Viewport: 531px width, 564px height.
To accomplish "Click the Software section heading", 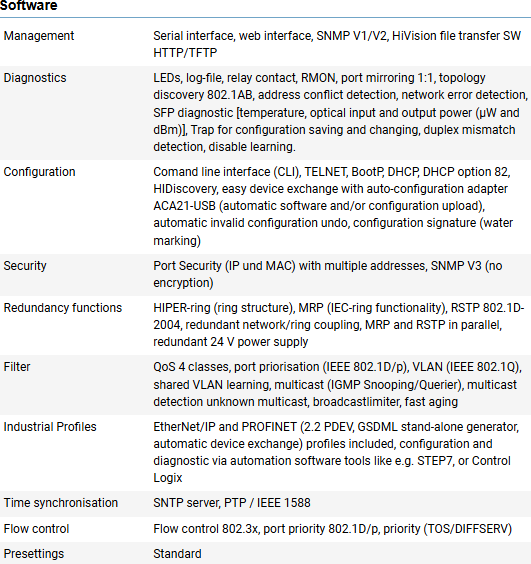I will pos(29,5).
